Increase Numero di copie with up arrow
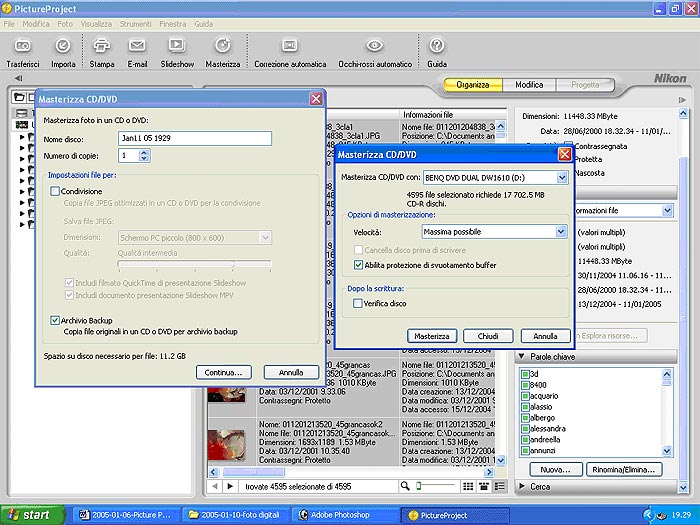700x525 pixels. tap(143, 153)
